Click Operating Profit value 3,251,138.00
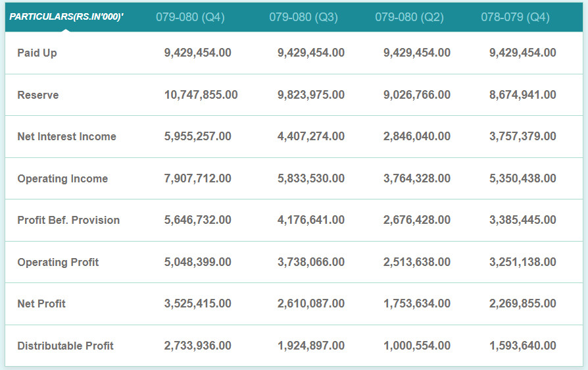Image resolution: width=588 pixels, height=370 pixels. point(522,262)
